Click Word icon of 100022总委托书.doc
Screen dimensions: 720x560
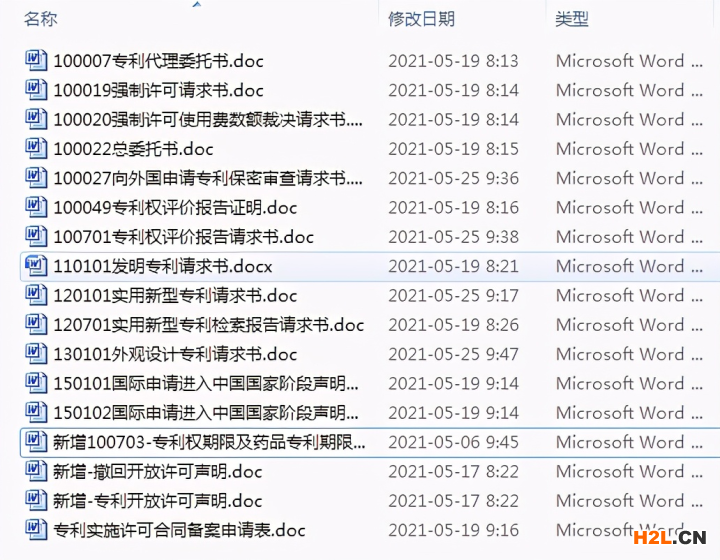pos(36,149)
